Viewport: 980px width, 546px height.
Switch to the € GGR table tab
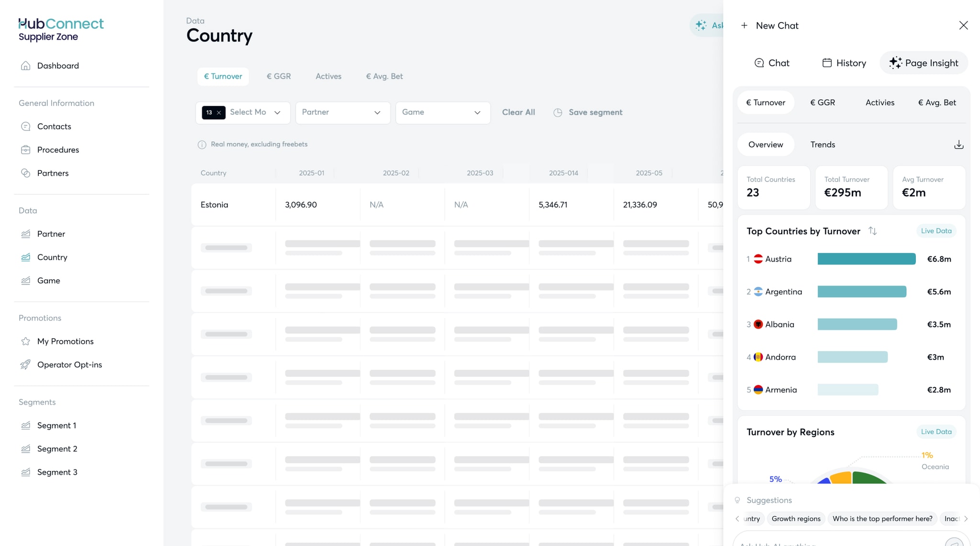tap(278, 77)
